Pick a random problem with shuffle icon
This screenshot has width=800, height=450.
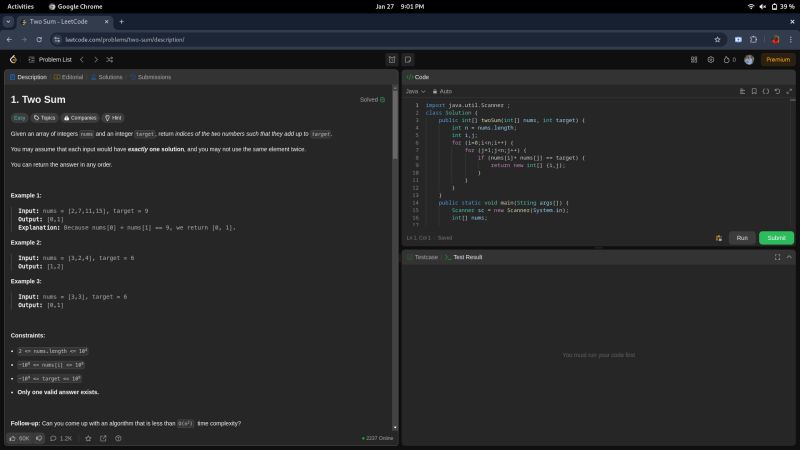[x=110, y=60]
